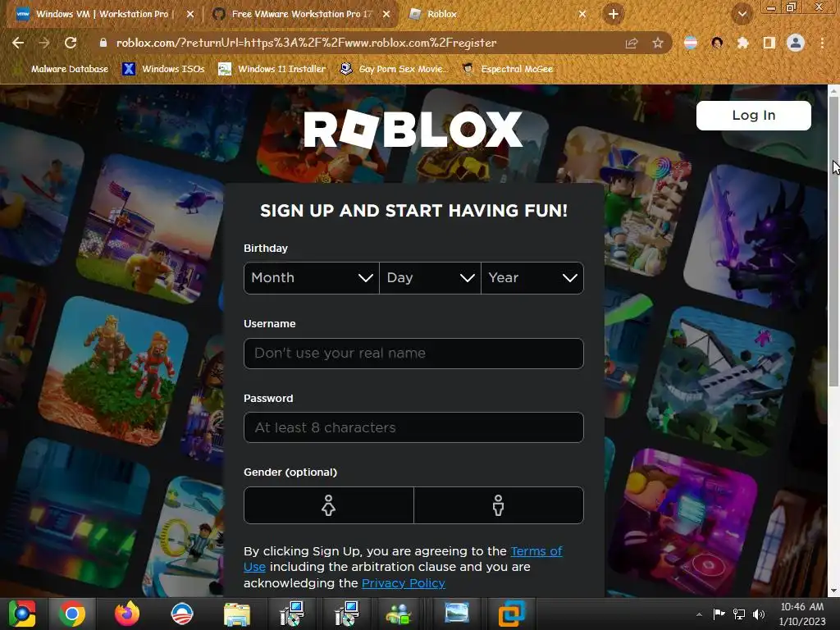Click the striped flag extension icon
840x630 pixels.
click(691, 43)
